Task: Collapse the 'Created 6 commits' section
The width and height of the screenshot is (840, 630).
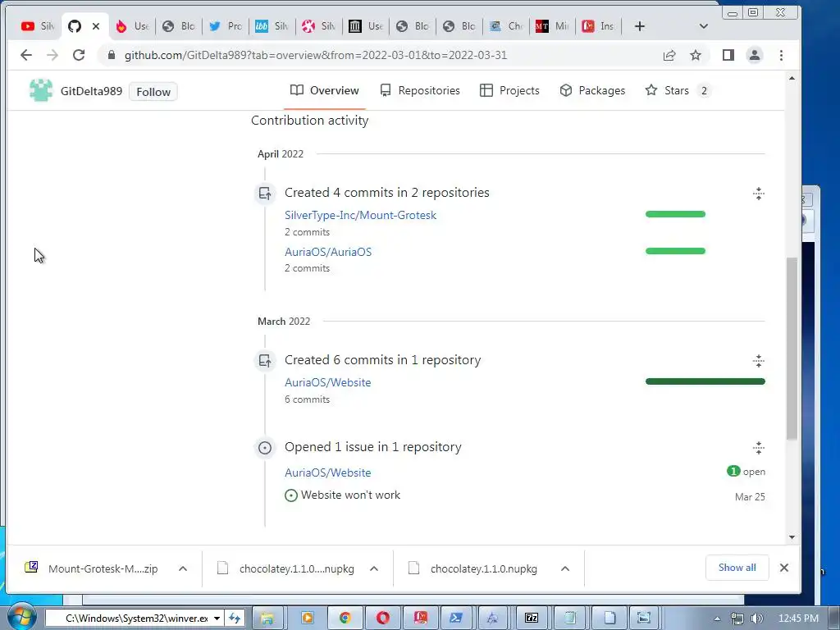Action: pyautogui.click(x=759, y=361)
